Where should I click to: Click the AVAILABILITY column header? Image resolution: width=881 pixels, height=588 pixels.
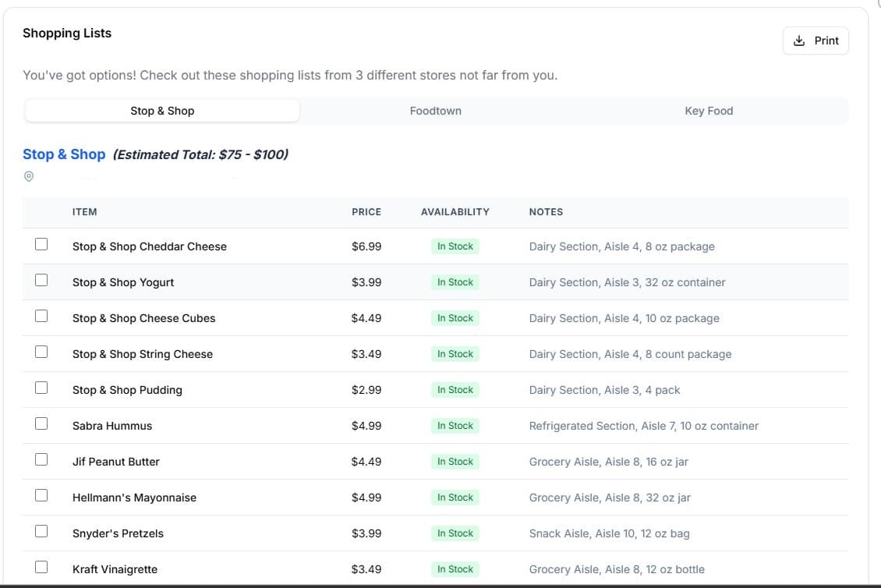pos(455,212)
